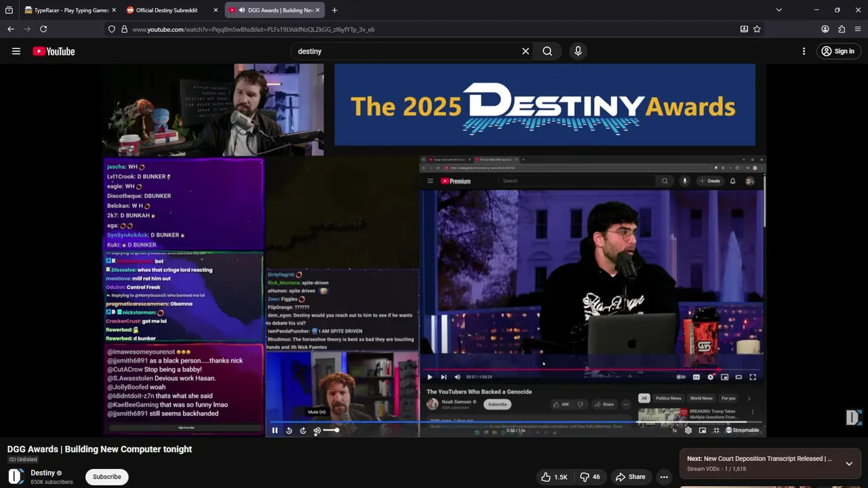Open the tracking protection shield icon
Image resolution: width=868 pixels, height=488 pixels.
(112, 29)
